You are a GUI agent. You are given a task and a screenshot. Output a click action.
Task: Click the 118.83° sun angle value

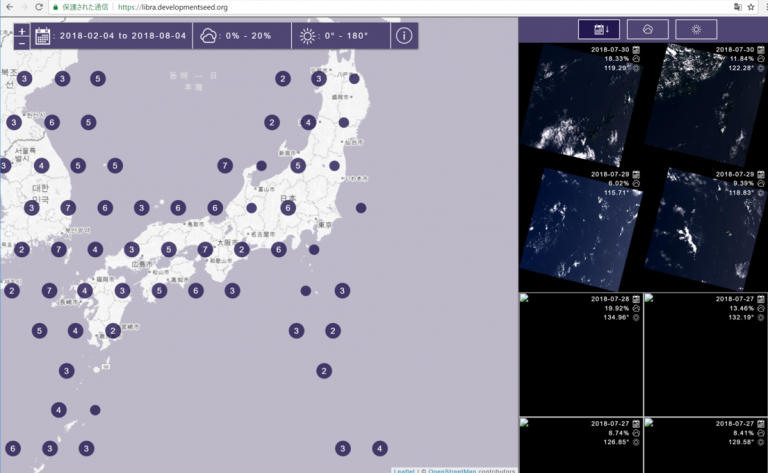741,192
